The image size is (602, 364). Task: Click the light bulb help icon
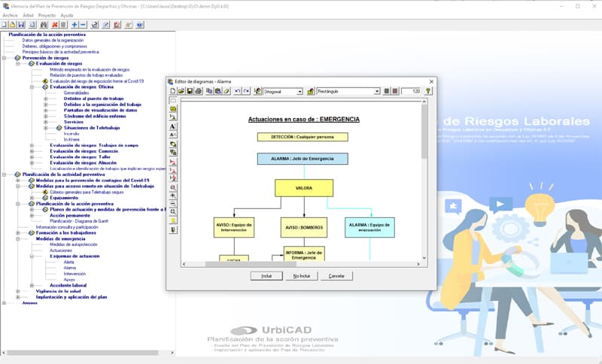point(428,91)
